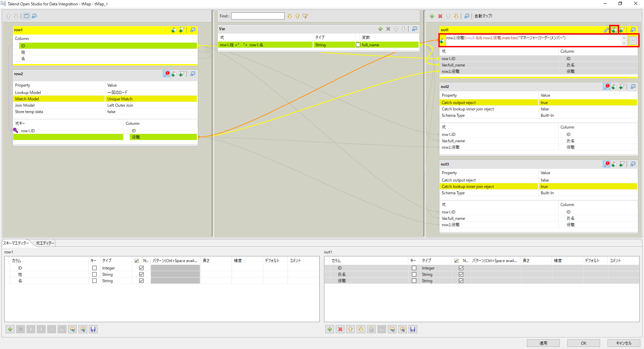Viewport: 644px width, 349px height.
Task: Add a new variable with the plus icon in Var
Action: (380, 29)
